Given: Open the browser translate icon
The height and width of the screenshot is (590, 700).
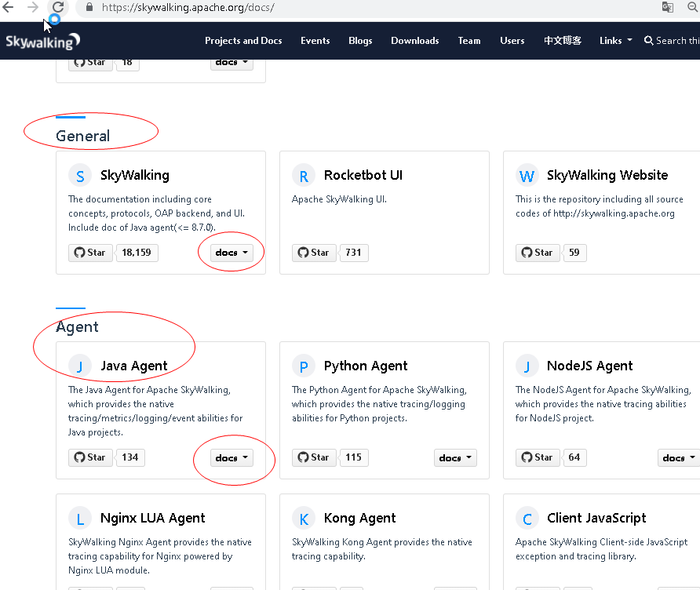Looking at the screenshot, I should [x=668, y=7].
